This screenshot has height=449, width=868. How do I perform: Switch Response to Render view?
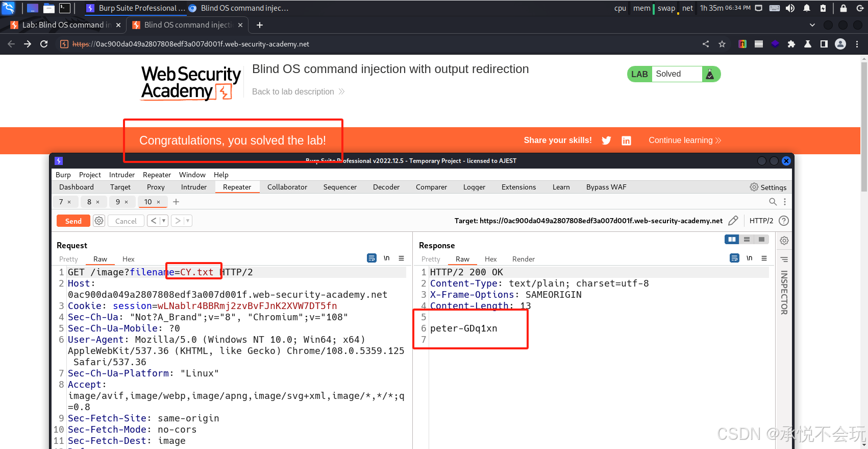pyautogui.click(x=524, y=259)
